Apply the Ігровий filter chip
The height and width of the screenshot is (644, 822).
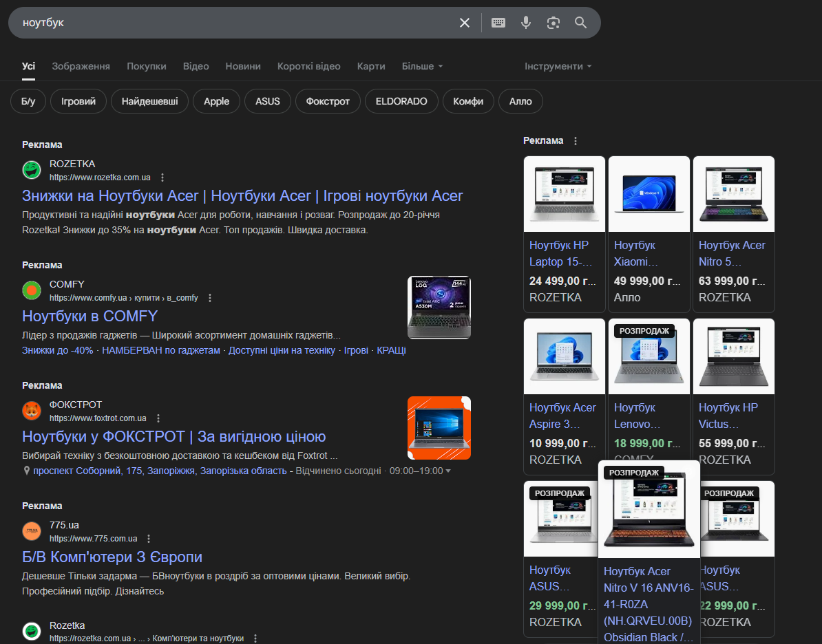pos(78,101)
